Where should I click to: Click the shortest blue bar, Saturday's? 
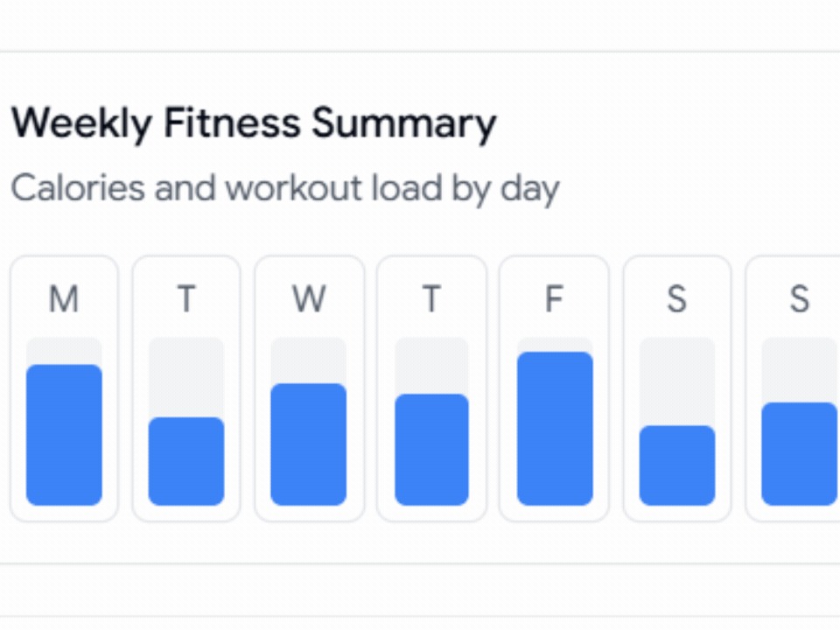tap(677, 465)
